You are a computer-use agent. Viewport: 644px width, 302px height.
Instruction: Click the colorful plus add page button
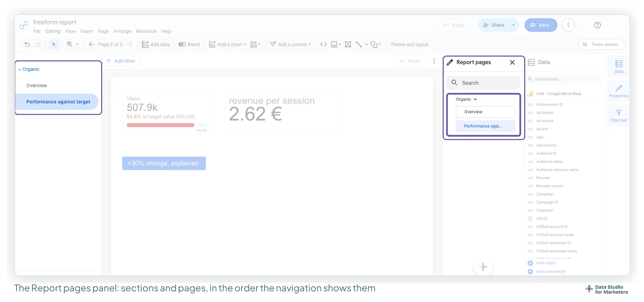(483, 267)
